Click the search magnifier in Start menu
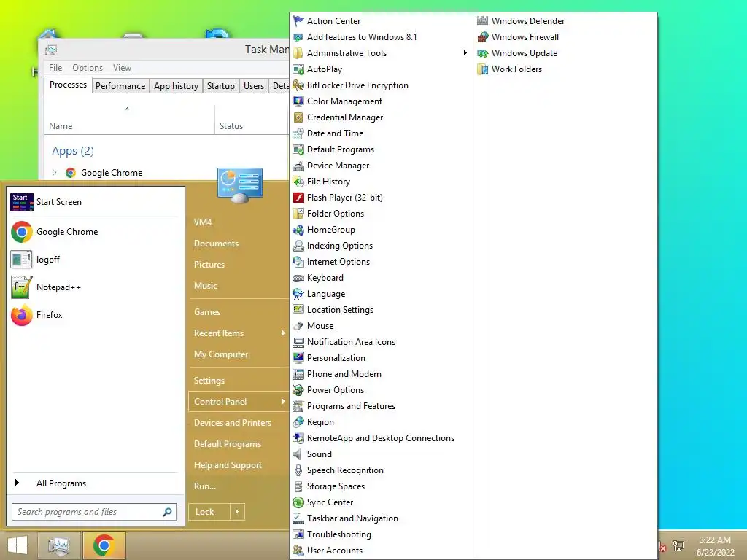This screenshot has height=560, width=747. 167,512
